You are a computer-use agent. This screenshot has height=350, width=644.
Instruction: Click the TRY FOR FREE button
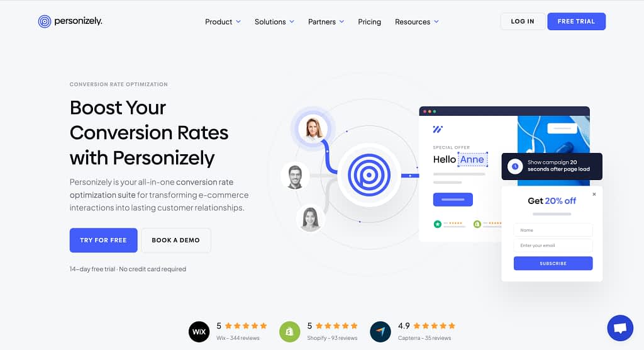104,240
